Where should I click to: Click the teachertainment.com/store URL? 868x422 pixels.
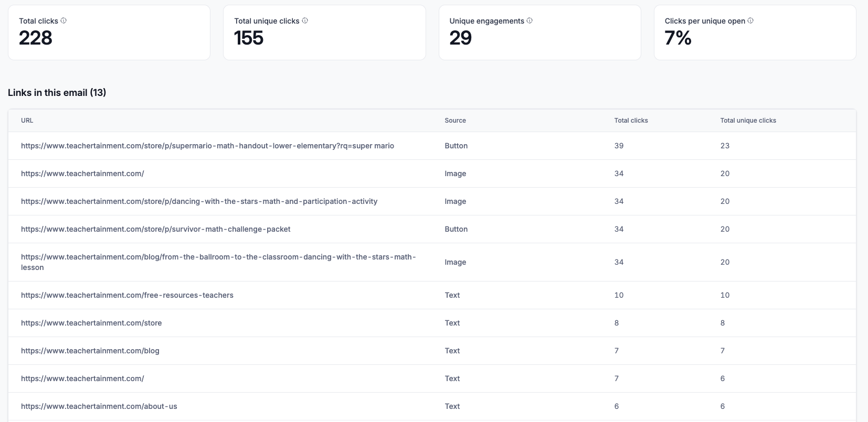pyautogui.click(x=91, y=323)
